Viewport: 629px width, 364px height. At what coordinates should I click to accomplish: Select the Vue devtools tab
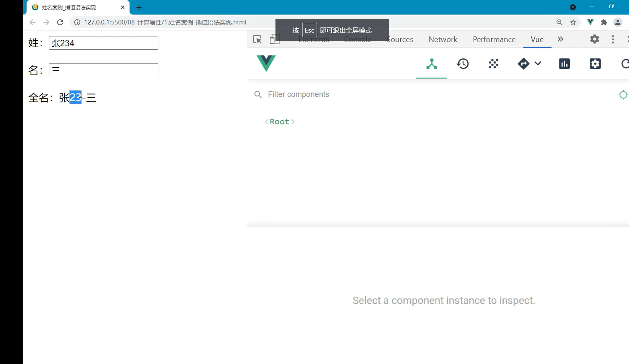(537, 39)
